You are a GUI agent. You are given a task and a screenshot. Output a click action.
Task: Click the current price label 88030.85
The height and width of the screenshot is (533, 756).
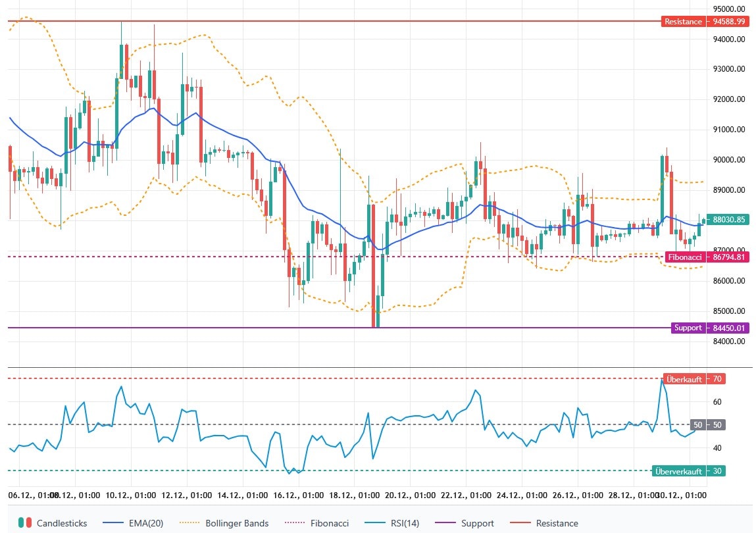point(728,220)
